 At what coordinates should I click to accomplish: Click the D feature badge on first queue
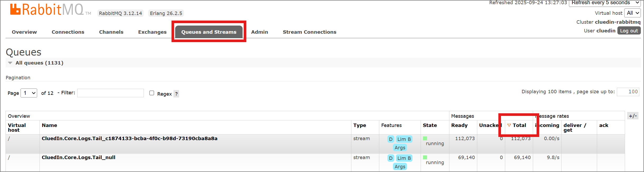(x=391, y=139)
